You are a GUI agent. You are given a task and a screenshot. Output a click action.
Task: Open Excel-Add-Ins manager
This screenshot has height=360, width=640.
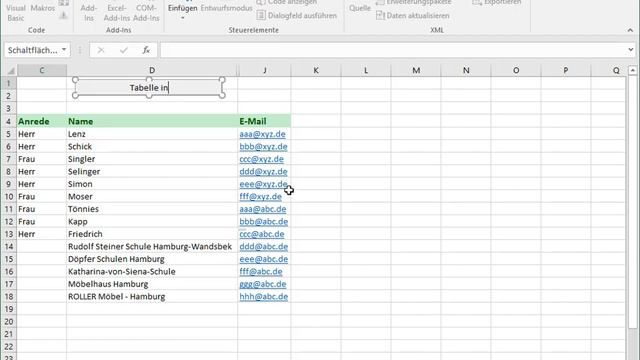pyautogui.click(x=116, y=12)
